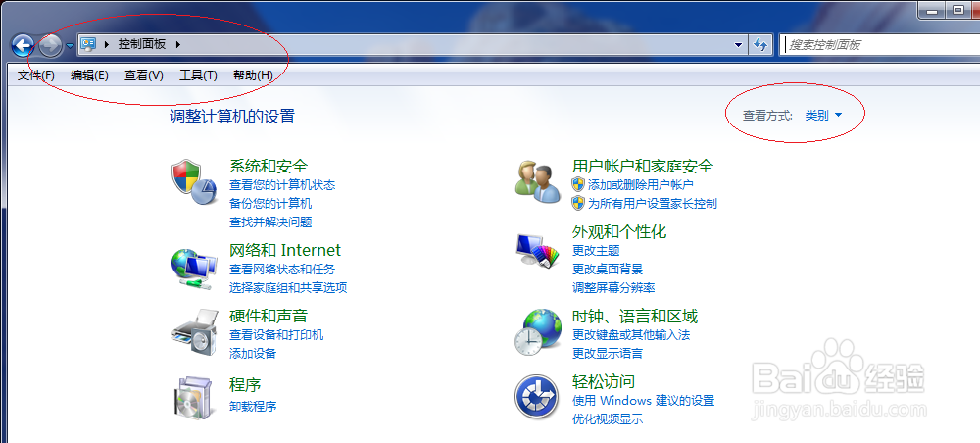Open 卸载程序 link
This screenshot has width=980, height=443.
[x=253, y=407]
